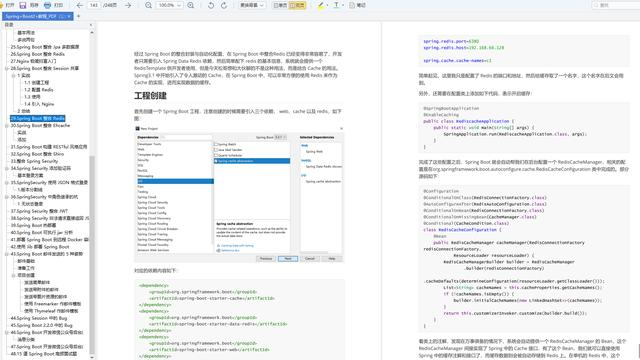Select outline item 40.Spring Boot jar

tap(42, 233)
